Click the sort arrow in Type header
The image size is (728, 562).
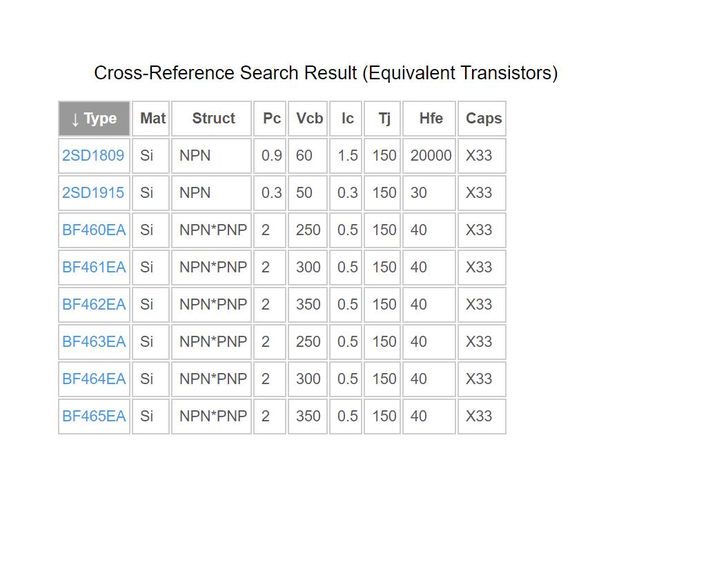(x=75, y=120)
